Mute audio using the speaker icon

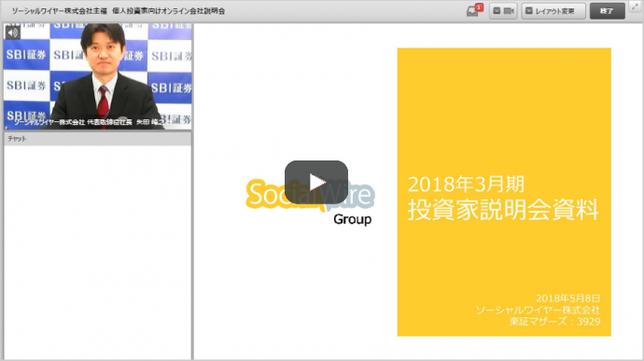(x=12, y=33)
